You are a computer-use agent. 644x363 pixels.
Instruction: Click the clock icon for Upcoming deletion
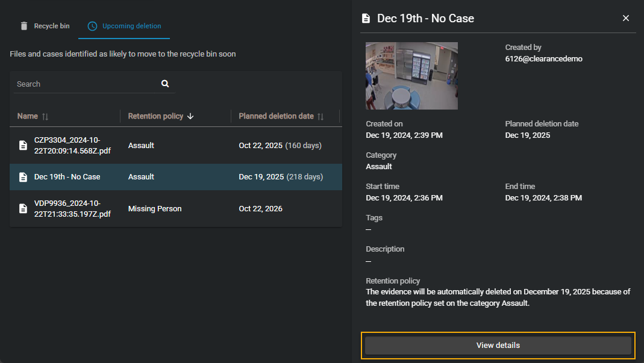[92, 26]
